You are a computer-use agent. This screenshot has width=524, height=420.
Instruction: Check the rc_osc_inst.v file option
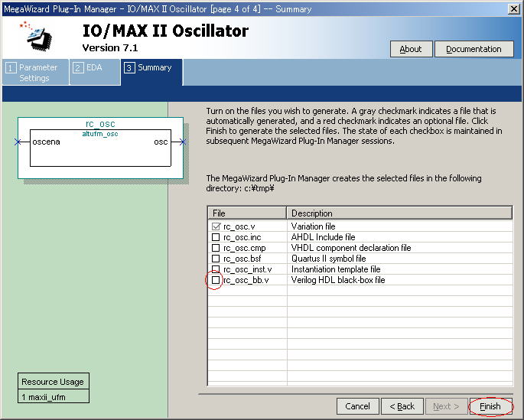pyautogui.click(x=216, y=269)
